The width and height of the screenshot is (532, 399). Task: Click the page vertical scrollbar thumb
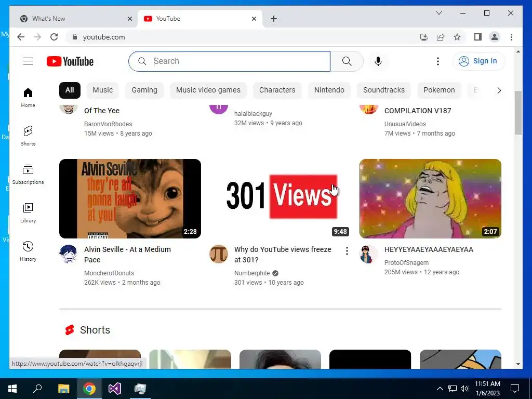[x=518, y=113]
